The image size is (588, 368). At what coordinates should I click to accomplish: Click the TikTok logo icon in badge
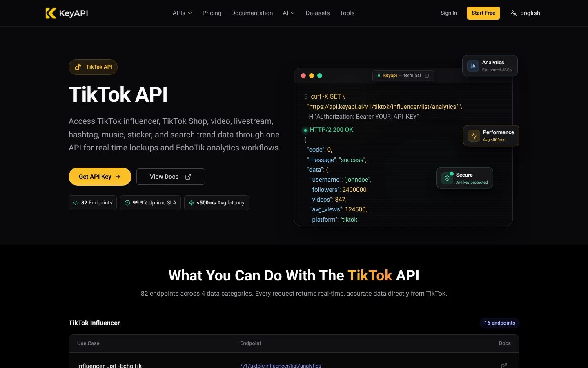[78, 67]
